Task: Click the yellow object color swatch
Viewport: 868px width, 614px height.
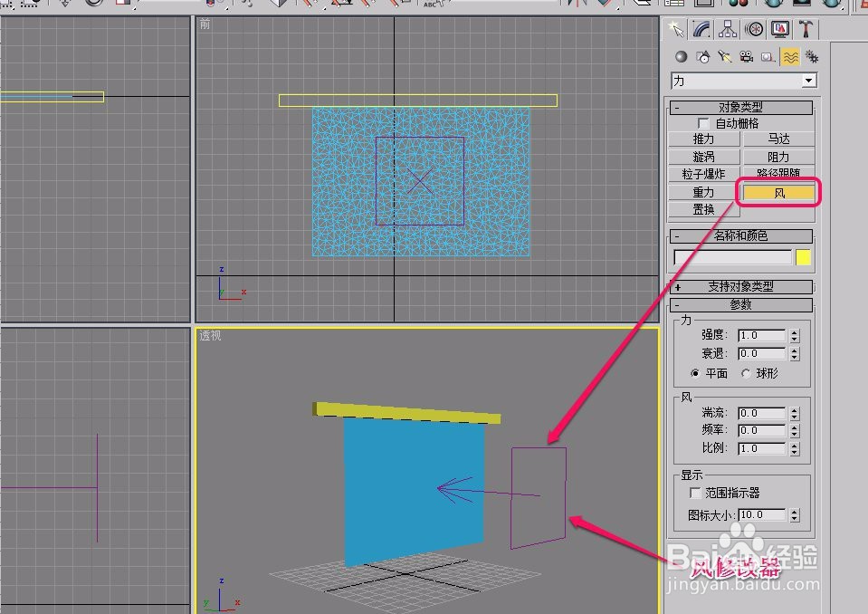Action: click(x=803, y=257)
